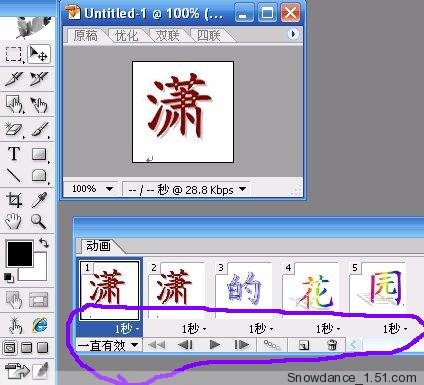Select the Rectangular Marquee tool
Viewport: 424px width, 385px height.
[x=13, y=54]
